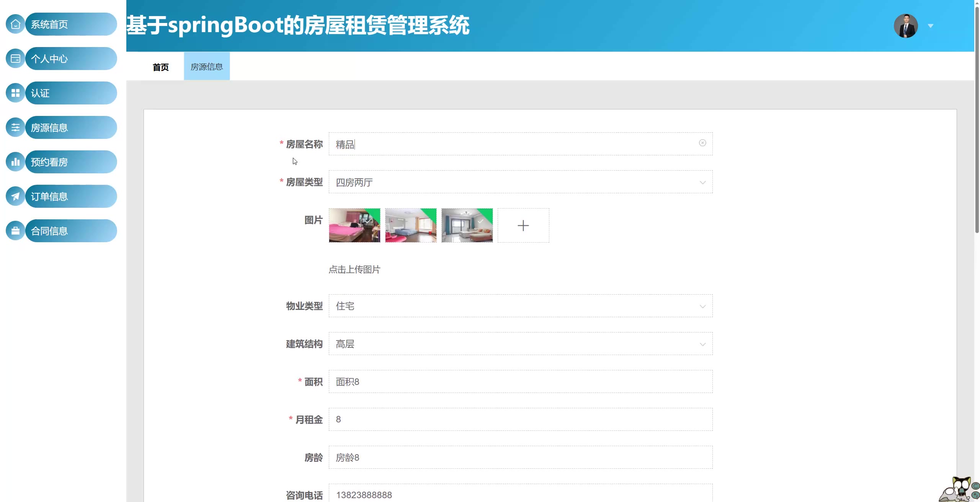Select the 房源信息 tab
This screenshot has width=980, height=502.
pyautogui.click(x=207, y=67)
